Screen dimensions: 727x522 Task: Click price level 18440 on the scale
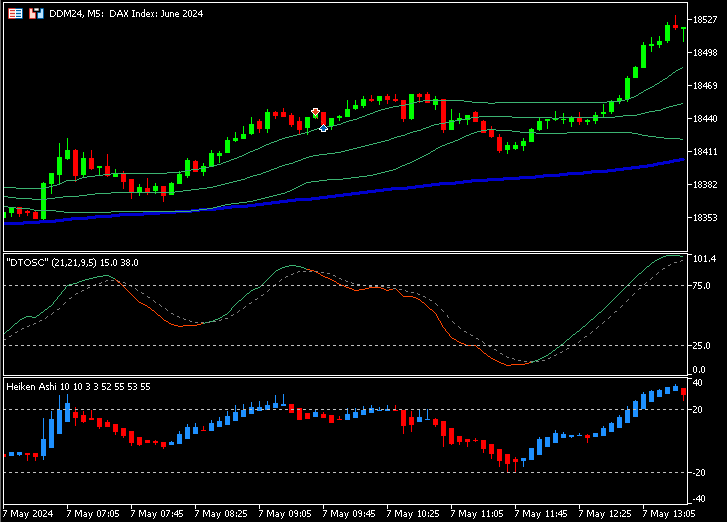click(x=705, y=119)
